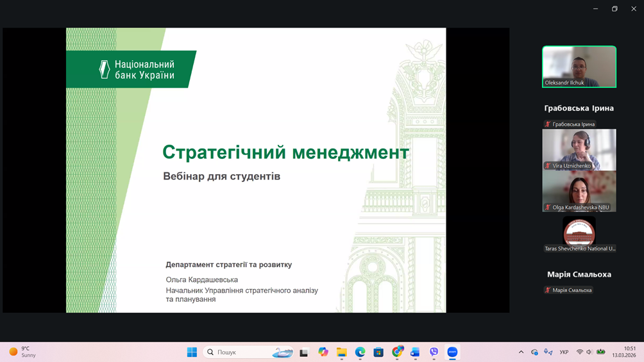644x362 pixels.
Task: Click the muted mic icon for Vira Uznichenko
Action: [x=547, y=166]
